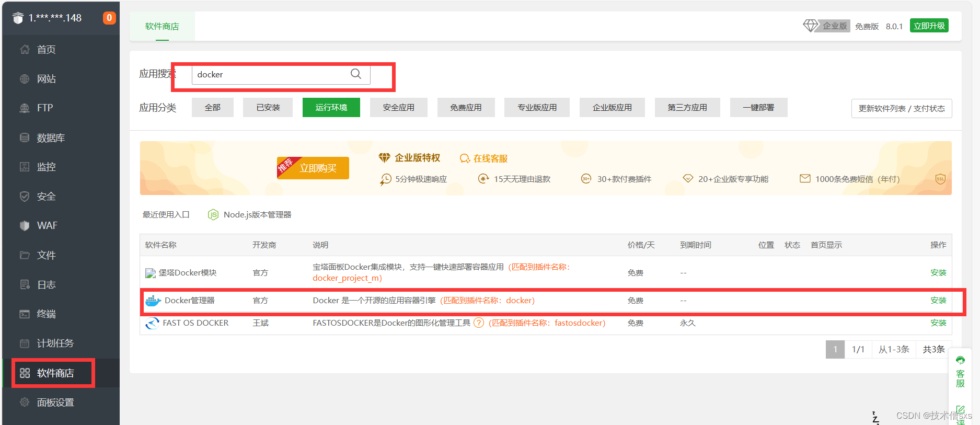Click the 30+款付费插件 icon
This screenshot has height=425, width=980.
[586, 179]
